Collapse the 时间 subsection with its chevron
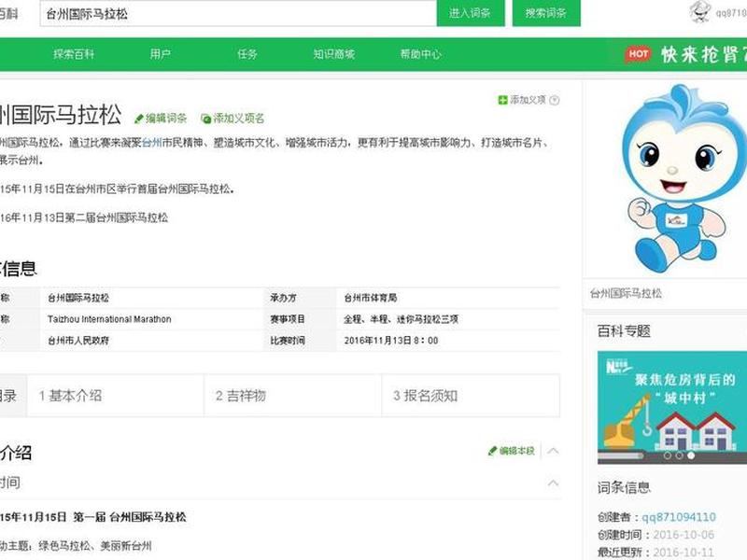Image resolution: width=747 pixels, height=560 pixels. 553,483
